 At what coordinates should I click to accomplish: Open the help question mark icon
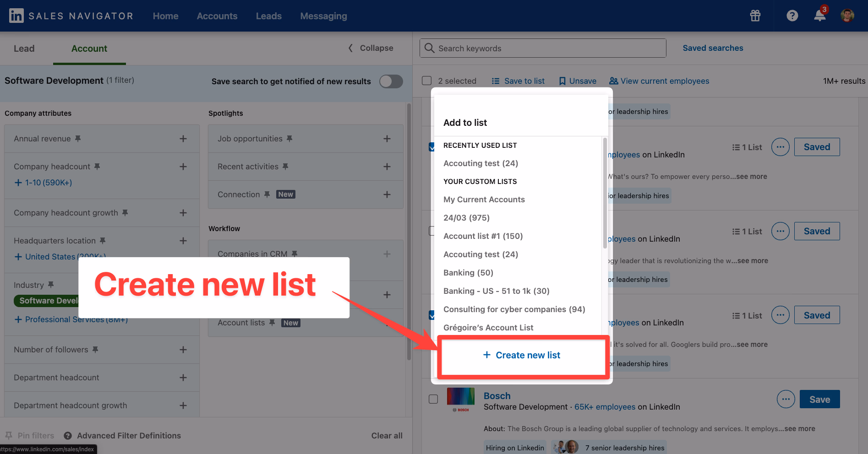[x=792, y=16]
